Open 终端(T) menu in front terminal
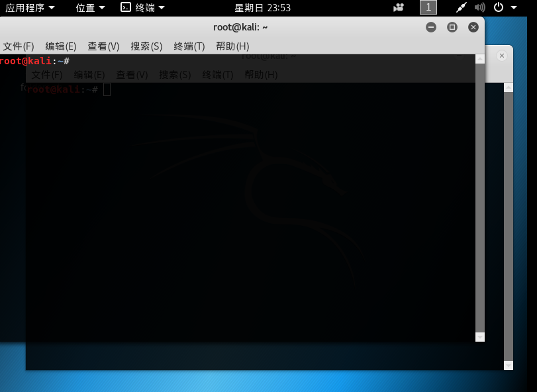Screen dimensions: 537x392 coord(189,46)
